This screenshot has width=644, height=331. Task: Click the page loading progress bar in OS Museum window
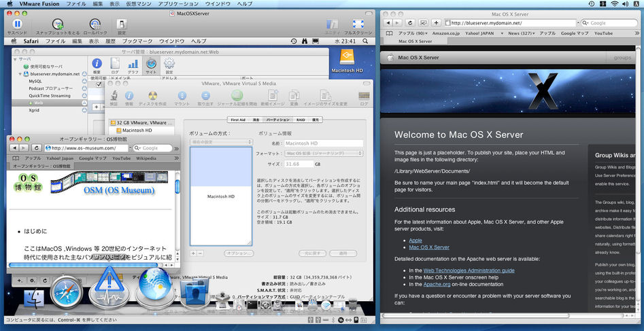82,265
